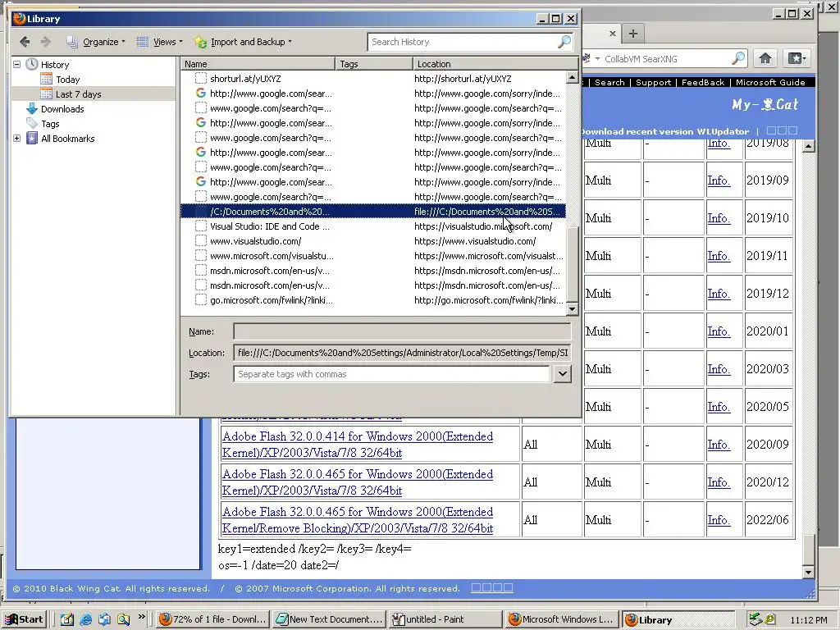Click blank page icon of shorturl.at row
The height and width of the screenshot is (630, 840).
(201, 79)
